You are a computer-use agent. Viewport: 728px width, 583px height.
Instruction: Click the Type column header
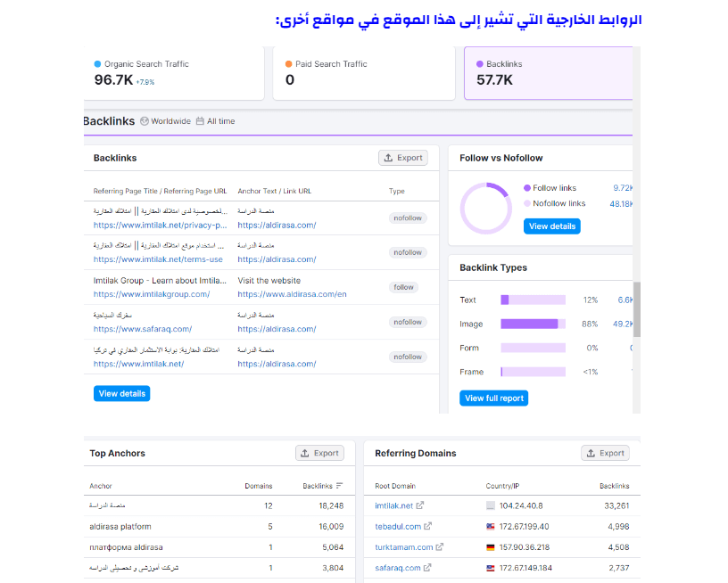(396, 191)
